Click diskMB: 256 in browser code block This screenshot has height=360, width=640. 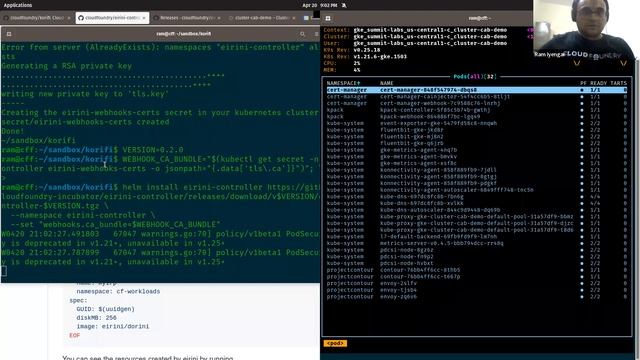[x=96, y=318]
